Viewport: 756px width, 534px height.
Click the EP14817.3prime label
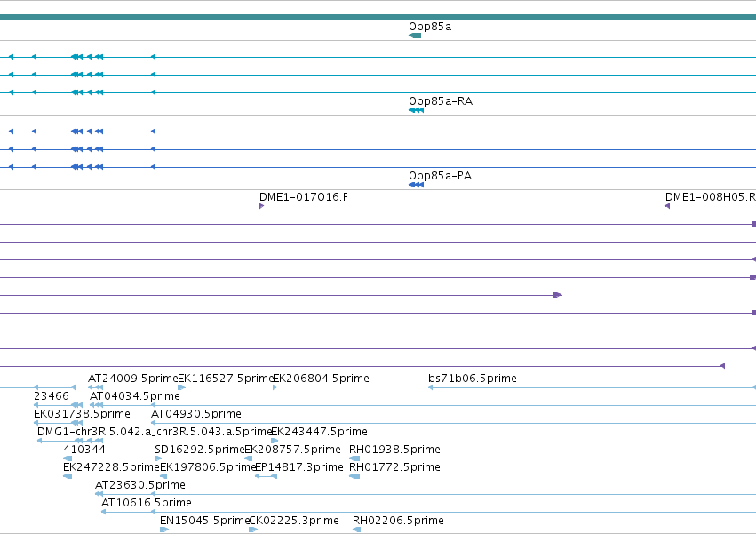pos(298,468)
